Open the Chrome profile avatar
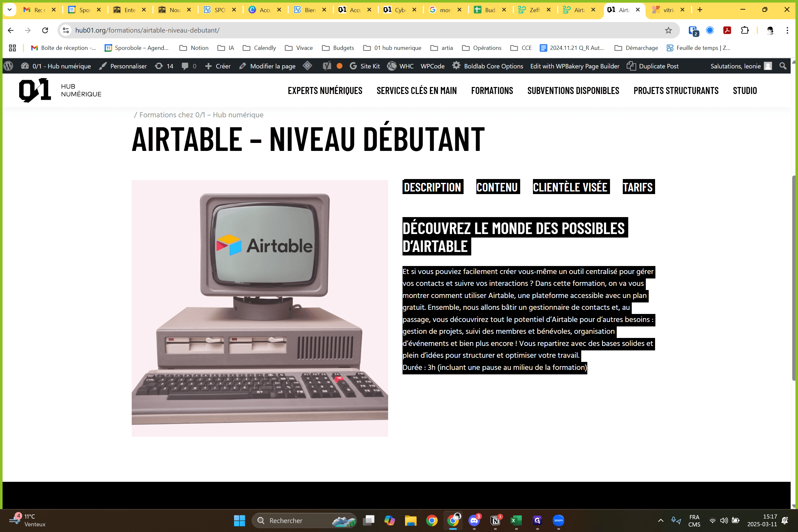Viewport: 798px width, 532px height. 770,30
